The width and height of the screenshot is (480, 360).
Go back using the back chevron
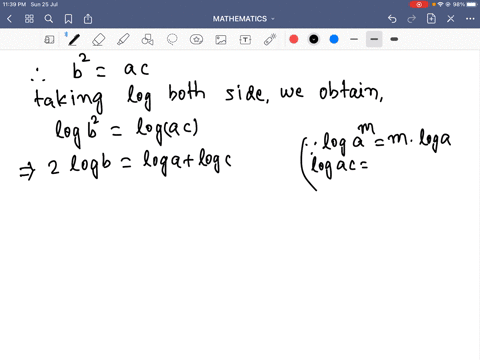pyautogui.click(x=9, y=19)
